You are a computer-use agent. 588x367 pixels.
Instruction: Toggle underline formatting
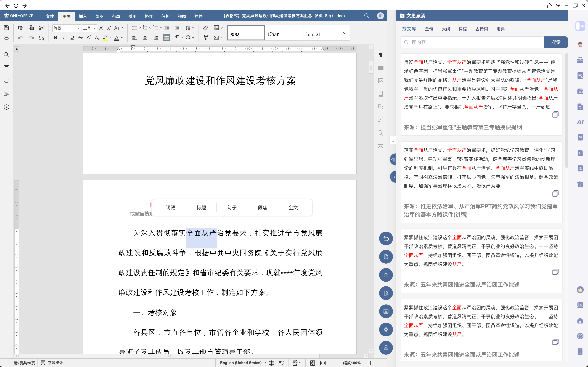point(72,38)
